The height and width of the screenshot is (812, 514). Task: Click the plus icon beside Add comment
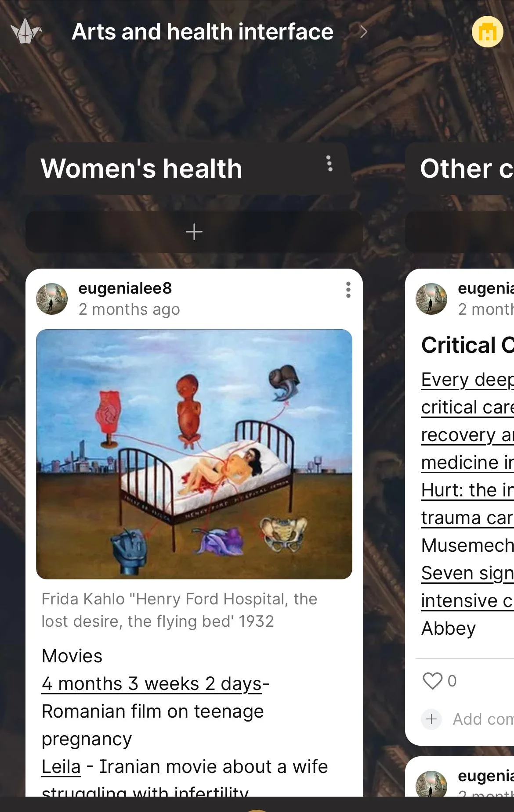point(431,719)
